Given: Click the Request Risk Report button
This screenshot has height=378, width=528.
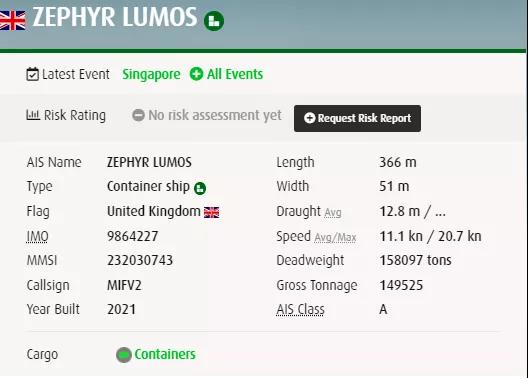Looking at the screenshot, I should [357, 118].
